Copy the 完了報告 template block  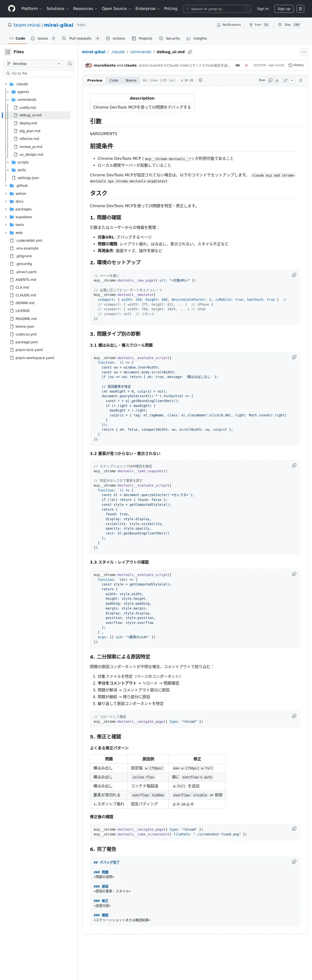(x=294, y=862)
